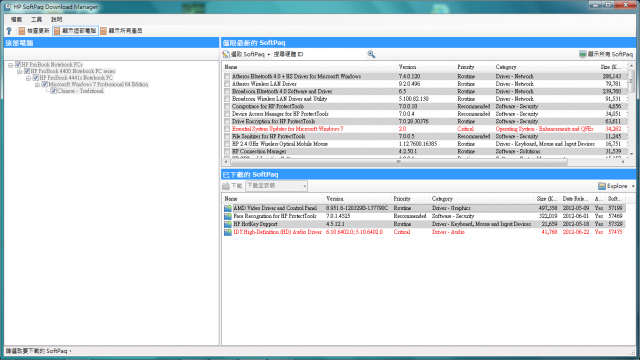This screenshot has width=640, height=360.
Task: Check the HP Connection Manager checkbox
Action: tap(227, 151)
